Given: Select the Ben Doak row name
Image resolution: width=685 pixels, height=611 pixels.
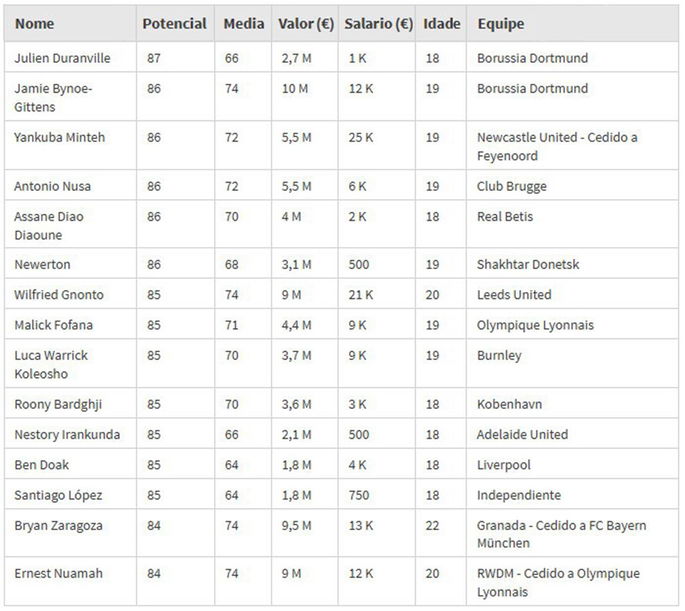Looking at the screenshot, I should coord(42,465).
